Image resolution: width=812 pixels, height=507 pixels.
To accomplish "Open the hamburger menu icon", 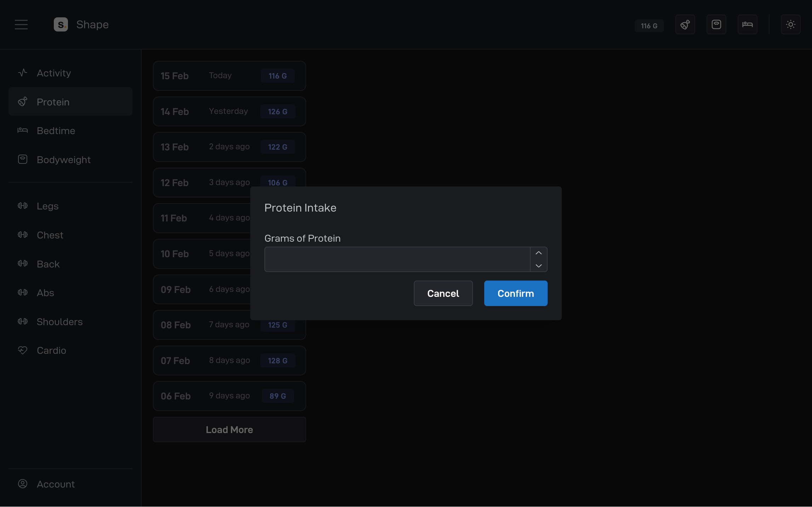I will point(21,24).
